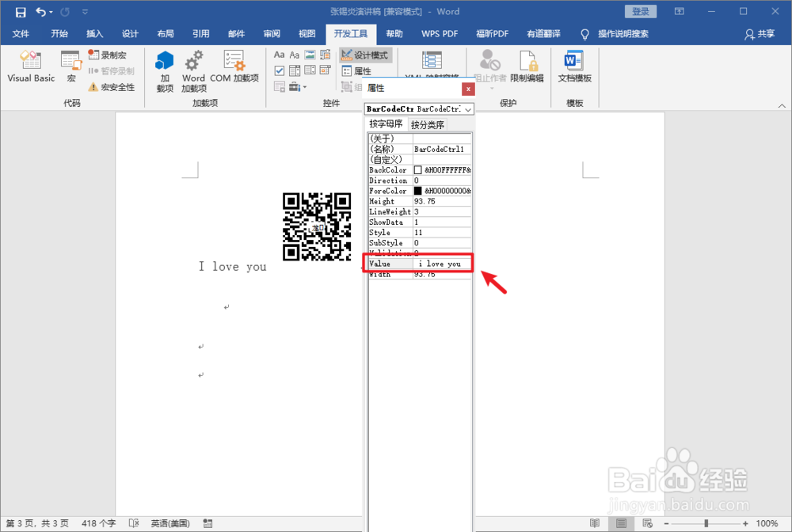Zoom out with the minus button

pos(666,523)
